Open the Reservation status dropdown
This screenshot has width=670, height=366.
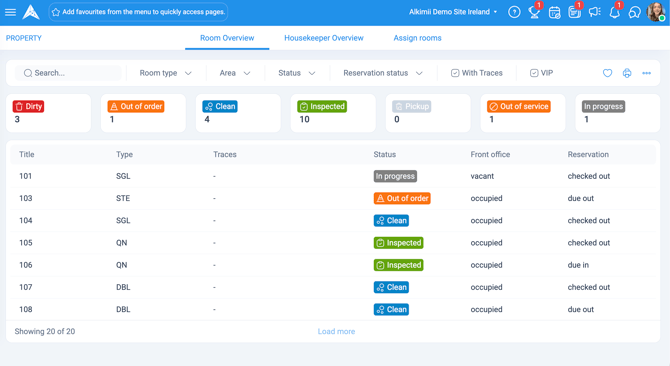383,73
